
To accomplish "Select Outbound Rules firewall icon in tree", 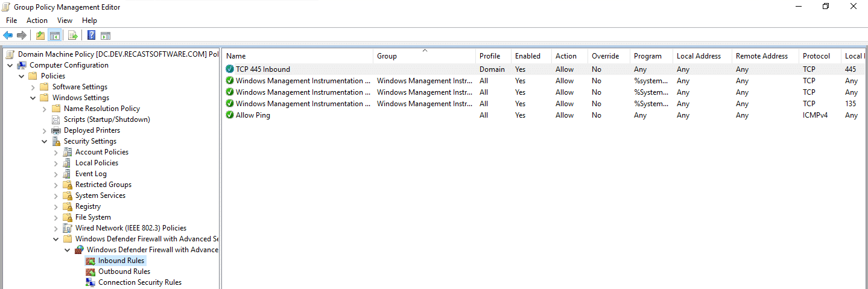I will pos(90,272).
